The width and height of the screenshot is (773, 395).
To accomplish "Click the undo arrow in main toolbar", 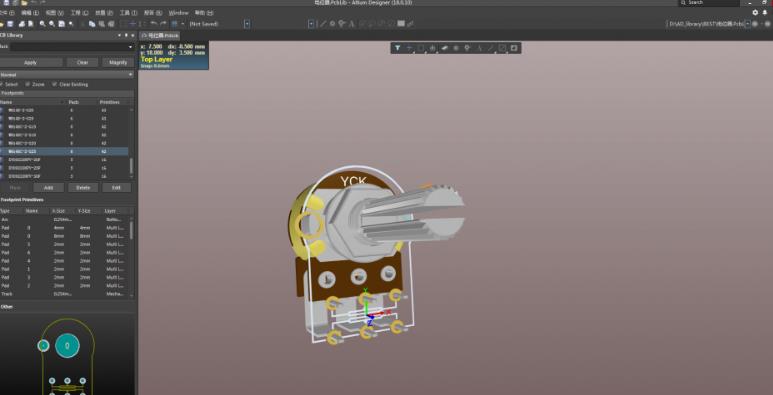I will coord(154,24).
